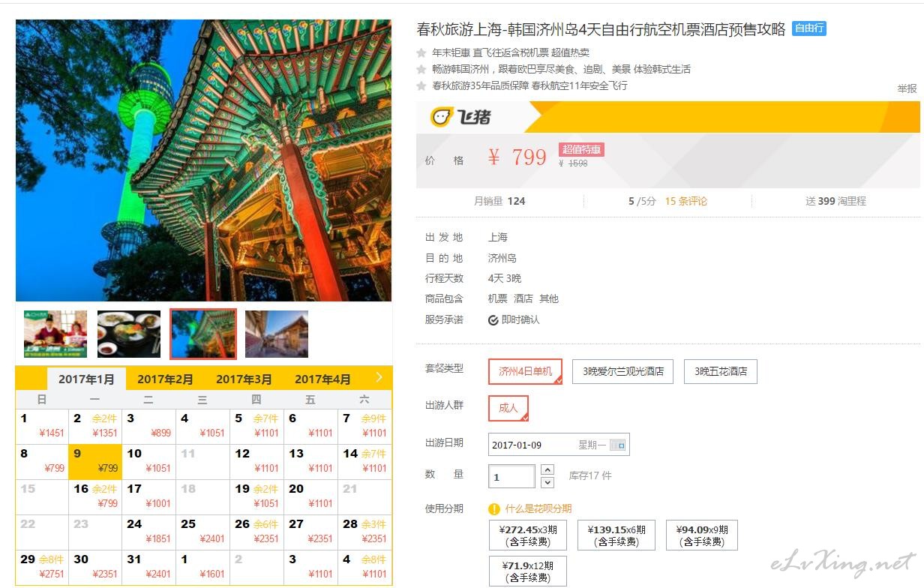Click the quantity input field
Screen dimensions: 924x588
511,476
